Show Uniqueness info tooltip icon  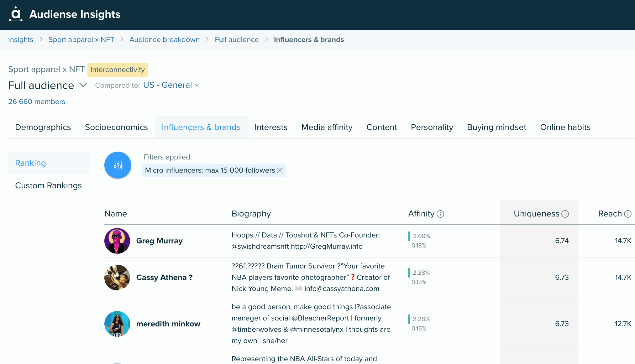tap(565, 214)
